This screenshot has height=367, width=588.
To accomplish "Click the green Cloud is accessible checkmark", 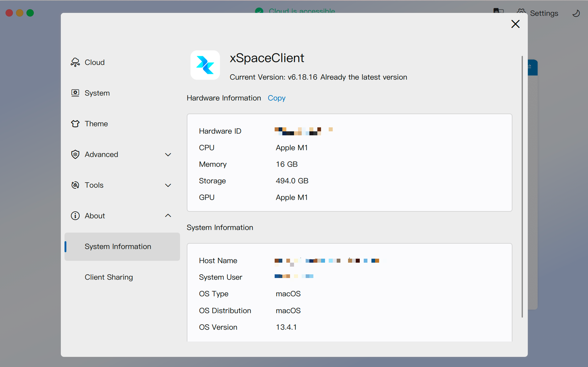I will [259, 10].
